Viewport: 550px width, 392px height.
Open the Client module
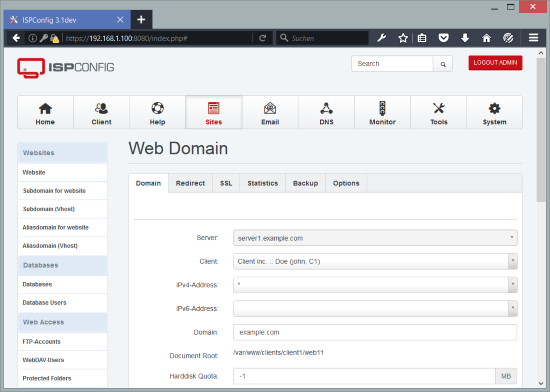(x=101, y=113)
